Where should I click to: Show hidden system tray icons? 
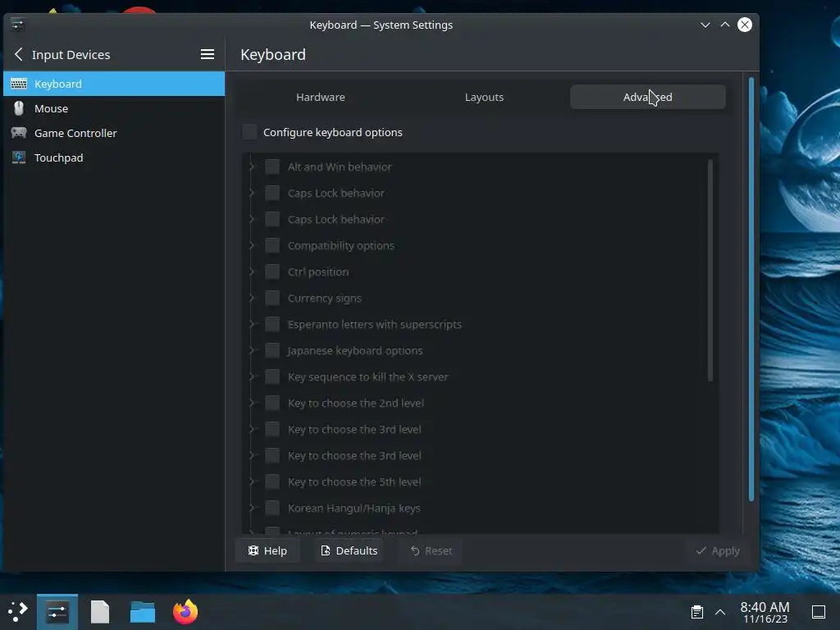[720, 612]
